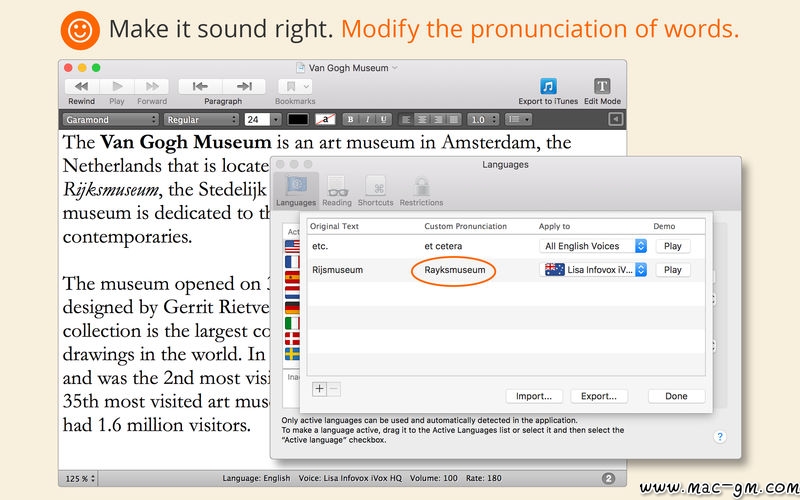Image resolution: width=800 pixels, height=500 pixels.
Task: Open the text background color swatch
Action: (x=326, y=119)
